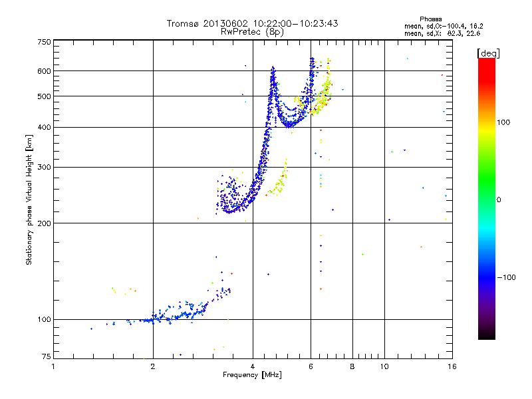Click the 'Phases' legend heading

click(x=430, y=19)
